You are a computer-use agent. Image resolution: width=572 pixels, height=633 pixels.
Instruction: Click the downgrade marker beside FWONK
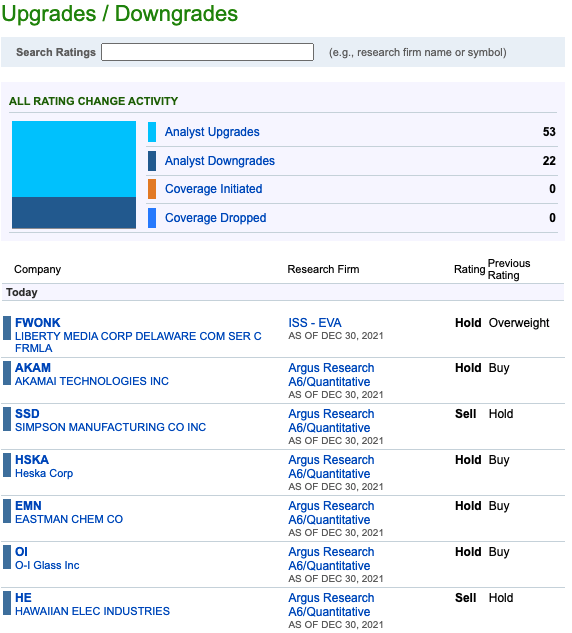pos(7,328)
